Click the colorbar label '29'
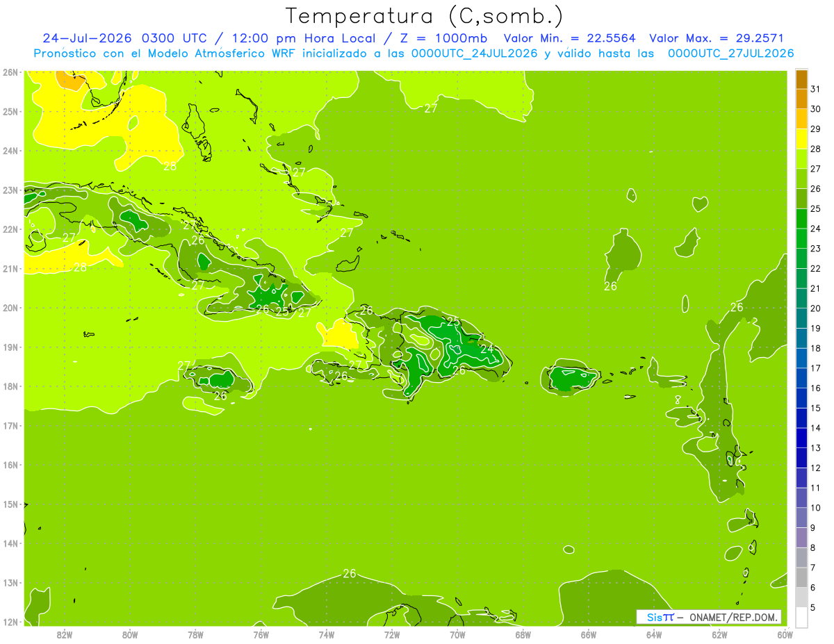The image size is (834, 644). (x=815, y=129)
